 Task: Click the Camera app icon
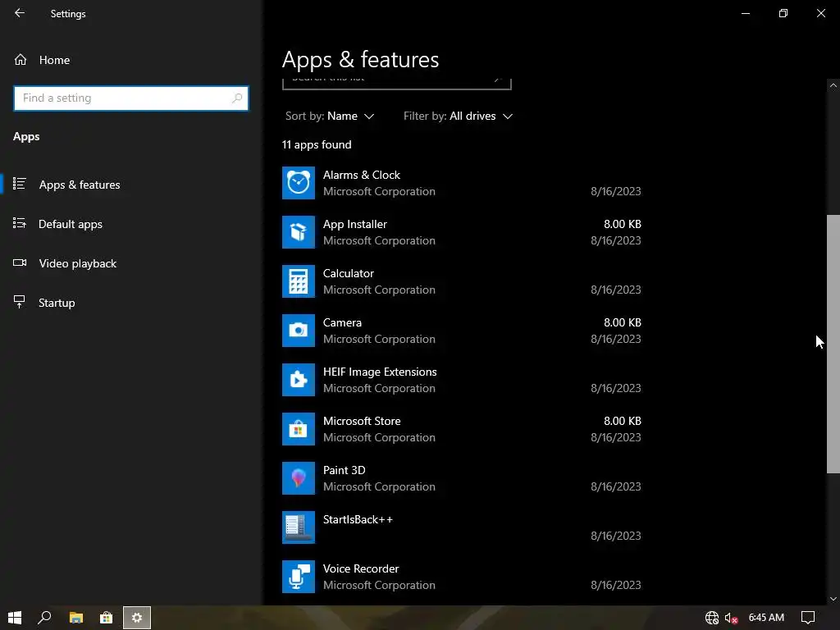point(299,331)
